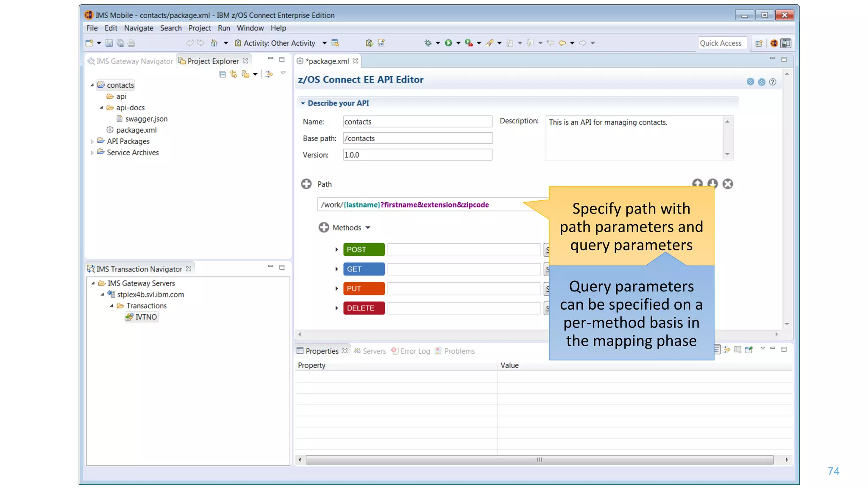Click the plus icon to add Path
The width and height of the screenshot is (868, 488).
pos(306,184)
